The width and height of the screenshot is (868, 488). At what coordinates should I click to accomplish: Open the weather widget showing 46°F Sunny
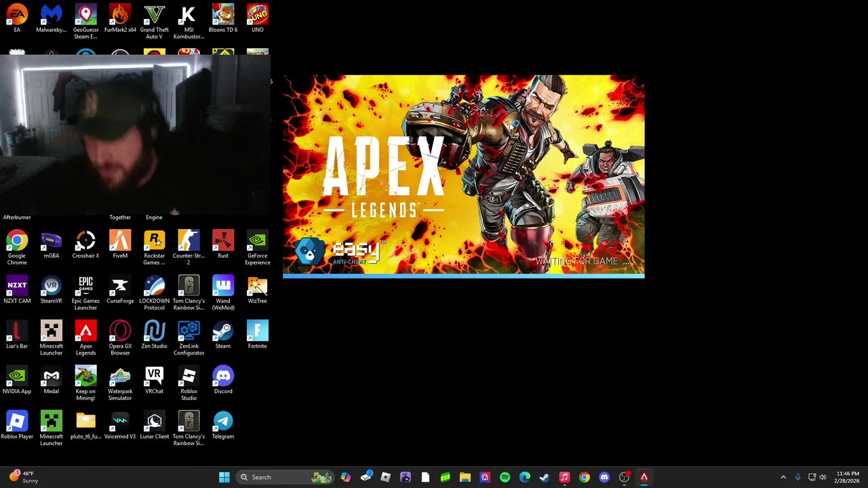pos(24,477)
